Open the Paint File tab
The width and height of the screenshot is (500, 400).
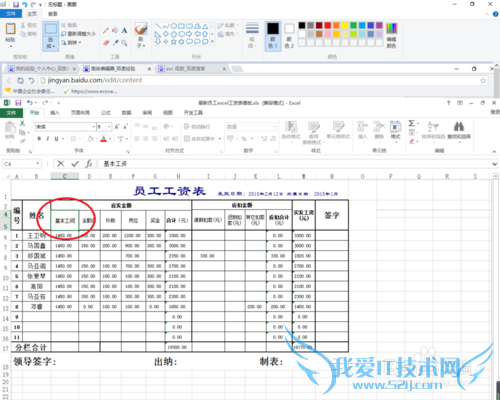(11, 14)
